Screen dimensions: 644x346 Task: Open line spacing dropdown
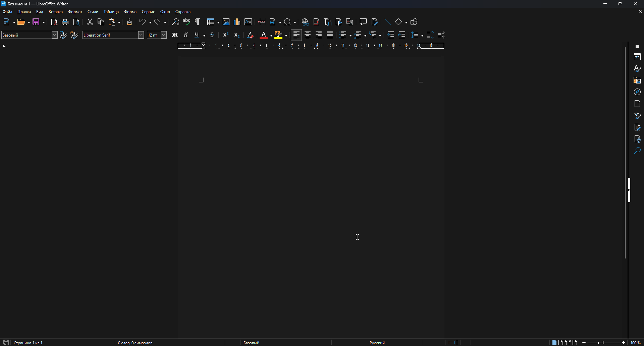coord(422,36)
